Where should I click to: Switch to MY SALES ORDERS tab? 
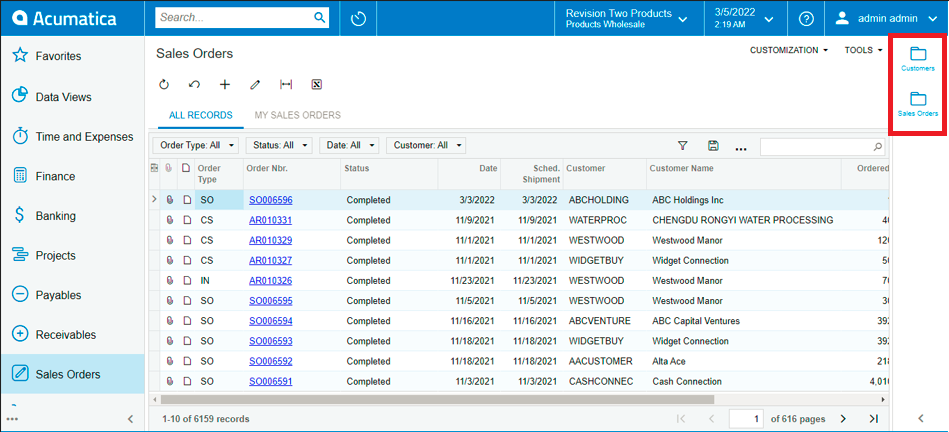coord(297,115)
